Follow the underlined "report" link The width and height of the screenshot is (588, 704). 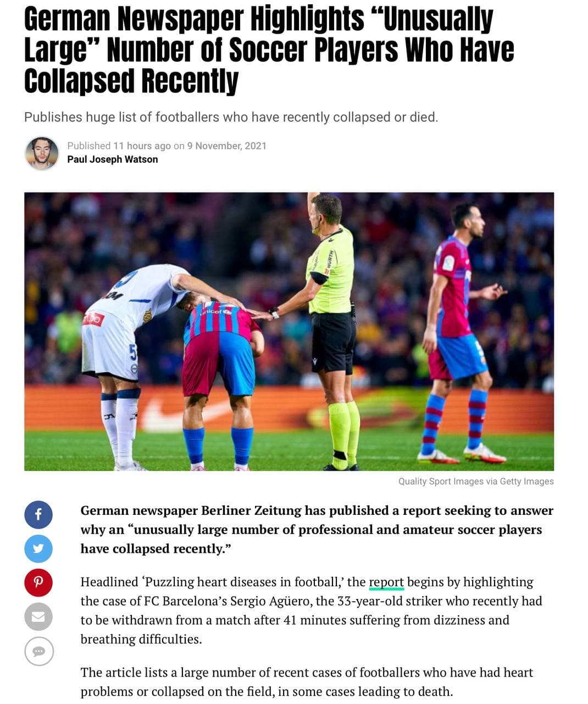386,582
